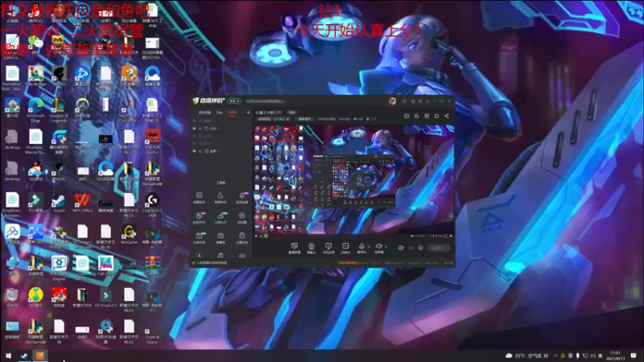Select the Logitech G HUB desktop icon

click(152, 204)
